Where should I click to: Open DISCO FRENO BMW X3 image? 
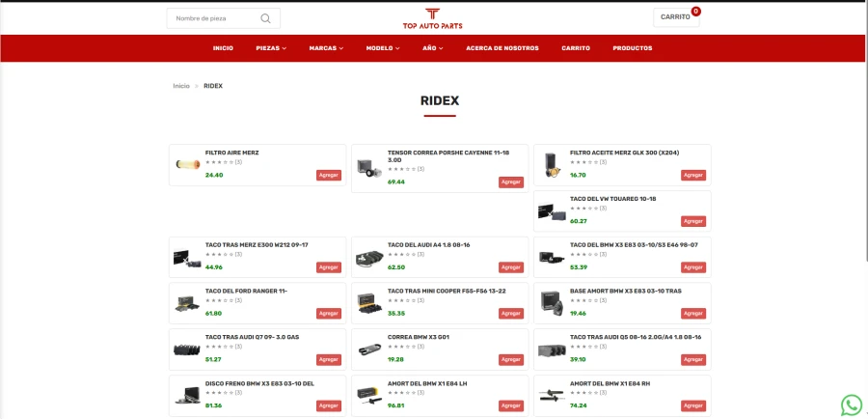[x=187, y=396]
